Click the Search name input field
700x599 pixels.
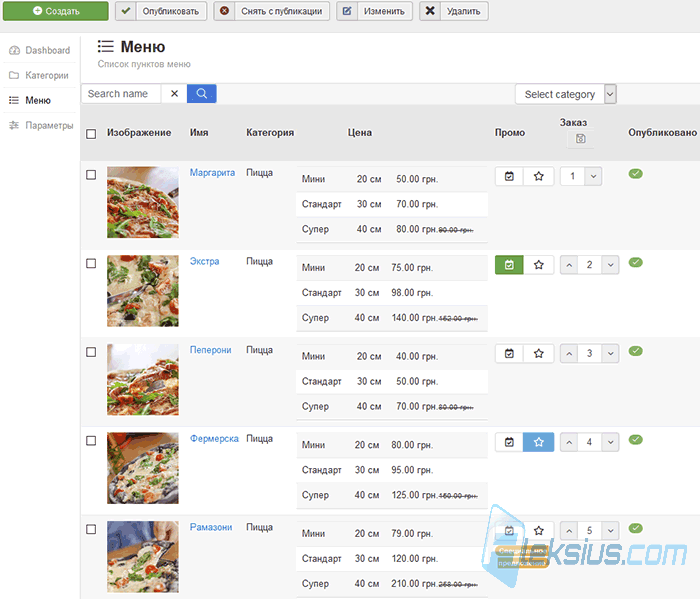click(x=121, y=94)
